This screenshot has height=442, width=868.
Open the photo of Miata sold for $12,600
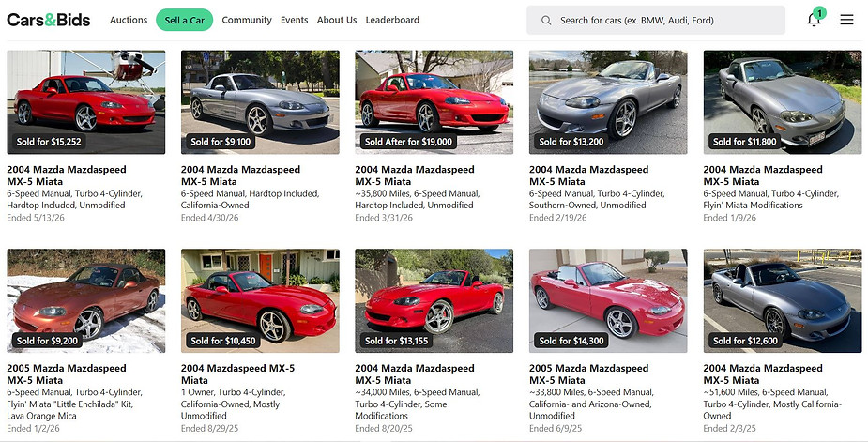(x=783, y=300)
